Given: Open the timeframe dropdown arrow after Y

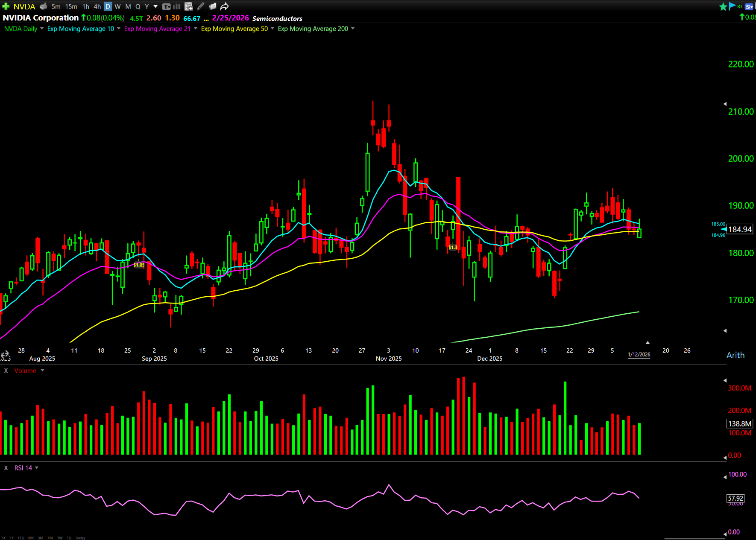Looking at the screenshot, I should [x=155, y=6].
